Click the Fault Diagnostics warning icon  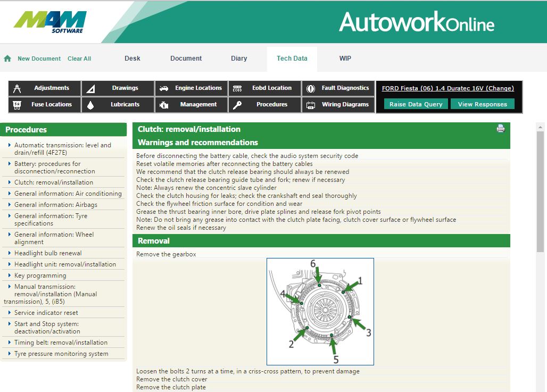point(311,88)
